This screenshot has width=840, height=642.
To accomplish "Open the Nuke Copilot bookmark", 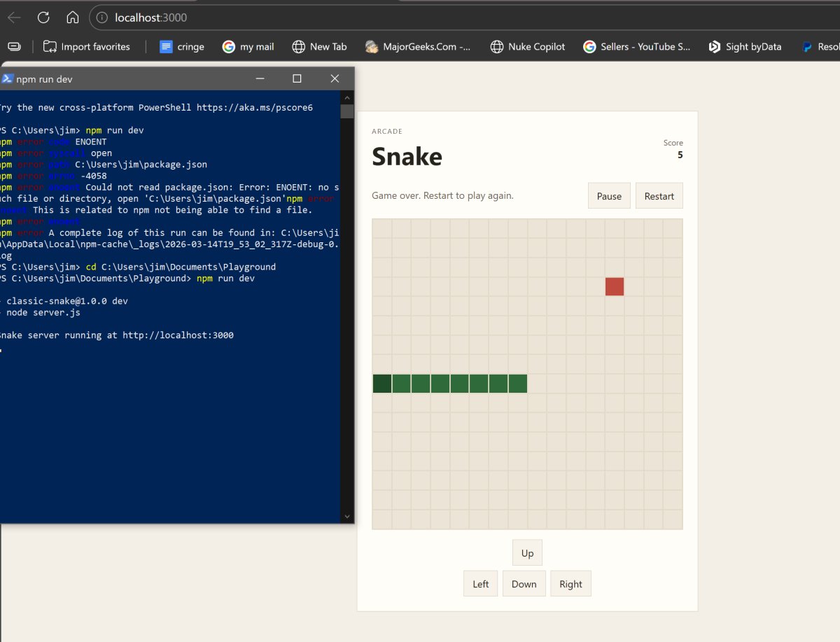I will [x=528, y=47].
